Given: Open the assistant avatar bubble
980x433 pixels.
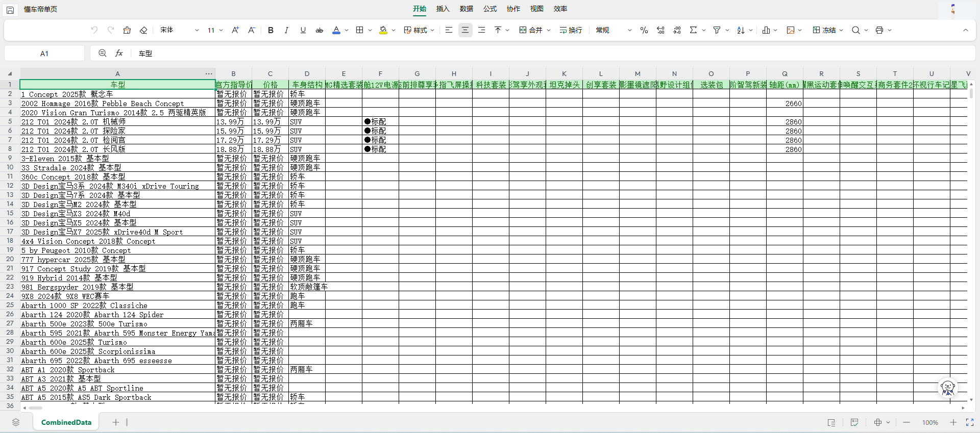Looking at the screenshot, I should click(948, 388).
